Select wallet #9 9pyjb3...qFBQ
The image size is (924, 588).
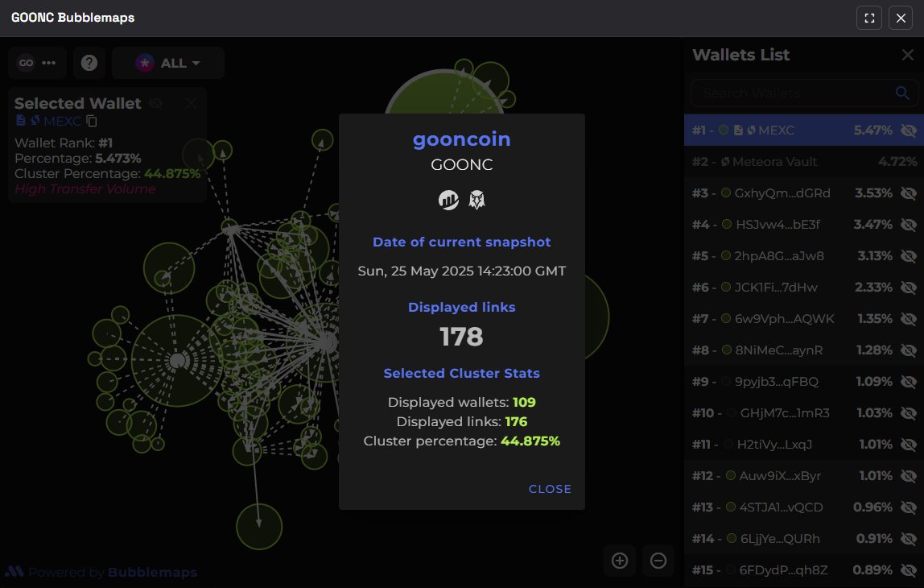804,382
